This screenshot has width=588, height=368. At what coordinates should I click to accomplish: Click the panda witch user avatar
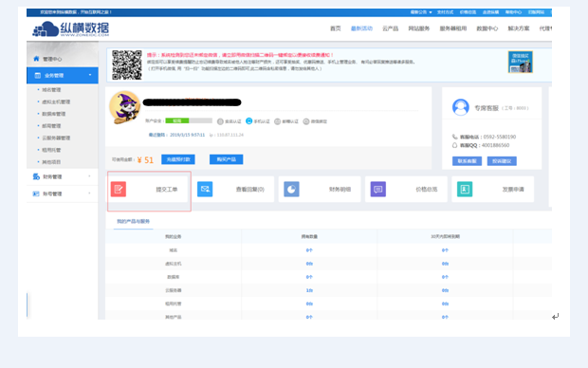click(125, 107)
